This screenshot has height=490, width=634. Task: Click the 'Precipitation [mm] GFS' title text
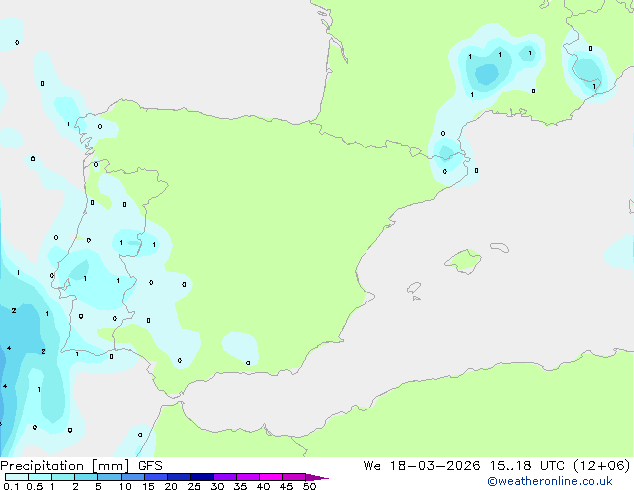click(81, 466)
